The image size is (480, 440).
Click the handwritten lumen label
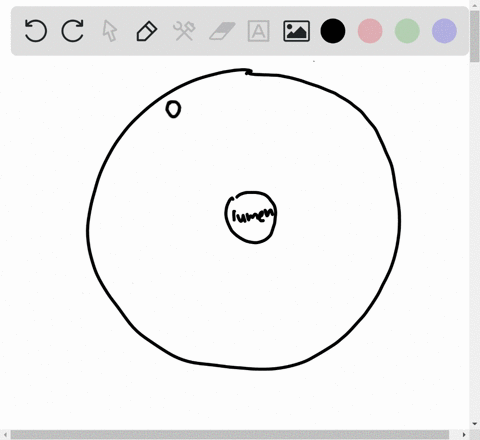point(254,216)
